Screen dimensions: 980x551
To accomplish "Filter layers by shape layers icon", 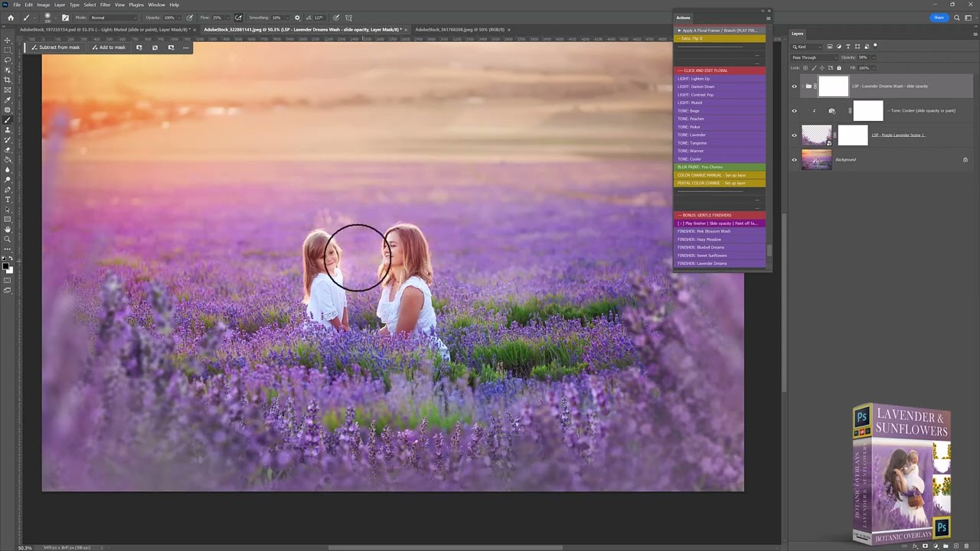I will [x=857, y=47].
